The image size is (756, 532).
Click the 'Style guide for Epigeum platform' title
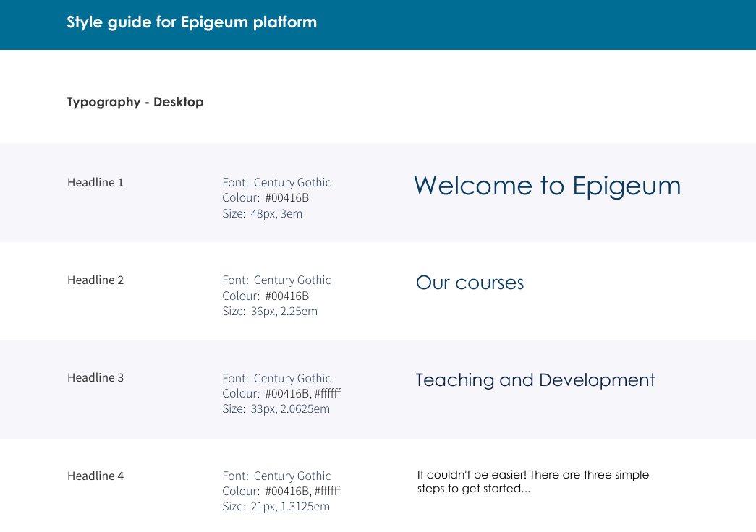(x=192, y=22)
